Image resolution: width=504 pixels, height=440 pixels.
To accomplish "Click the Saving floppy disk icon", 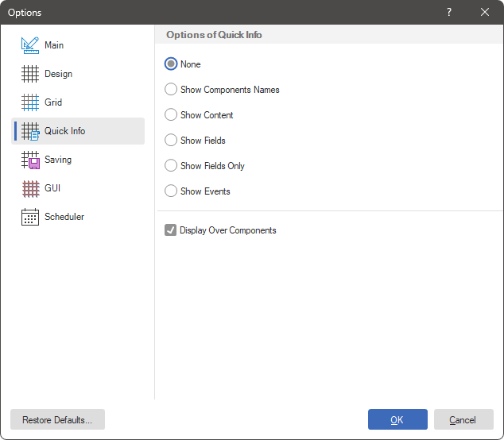I will click(x=30, y=160).
